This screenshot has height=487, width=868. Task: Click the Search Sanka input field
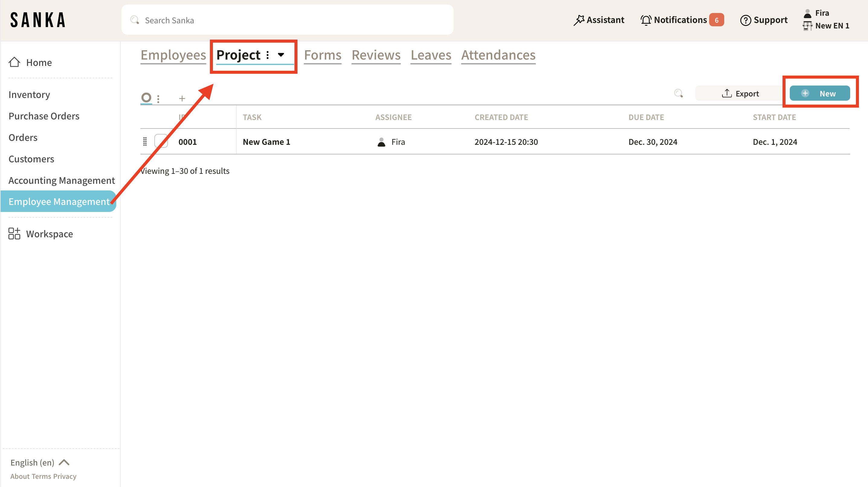287,20
